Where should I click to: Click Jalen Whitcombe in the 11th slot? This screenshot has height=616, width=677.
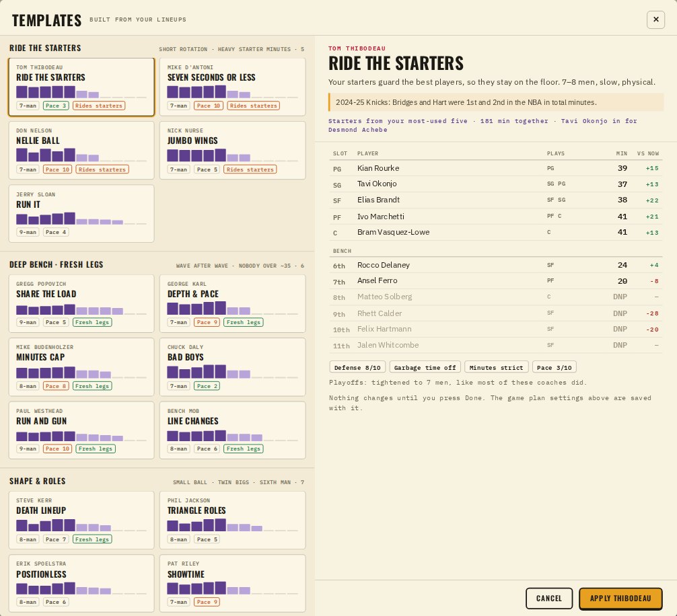496,346
